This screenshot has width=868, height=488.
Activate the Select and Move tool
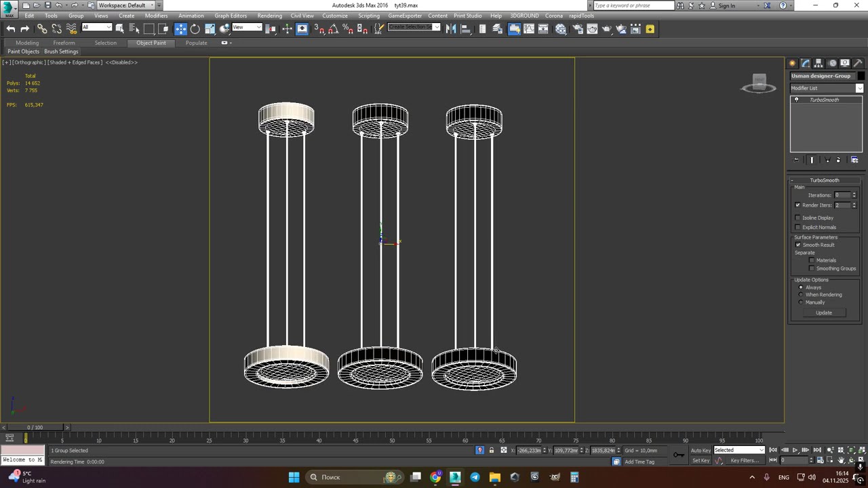point(180,28)
